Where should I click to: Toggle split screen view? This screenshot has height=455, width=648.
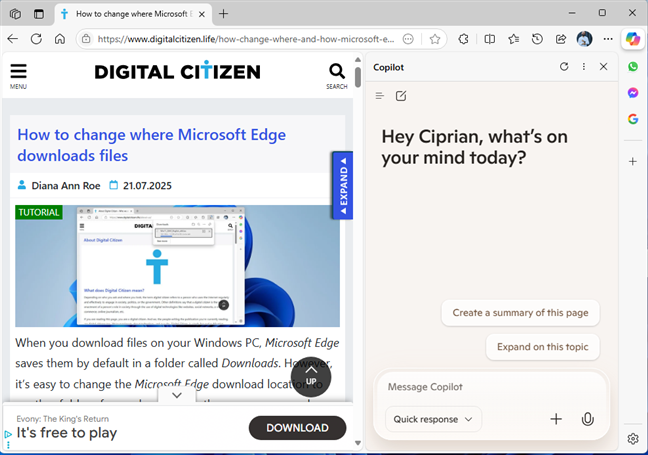coord(490,39)
